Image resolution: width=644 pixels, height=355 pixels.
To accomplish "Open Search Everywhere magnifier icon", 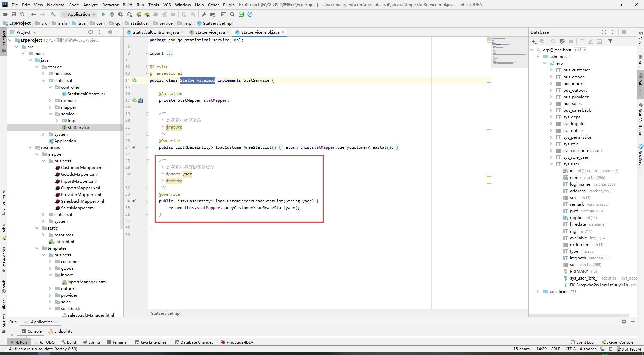I will click(x=232, y=14).
